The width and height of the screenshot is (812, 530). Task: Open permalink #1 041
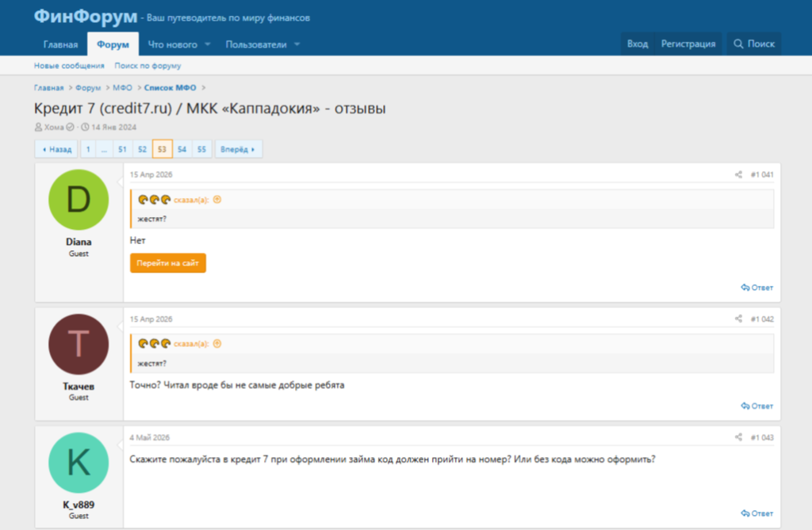762,174
